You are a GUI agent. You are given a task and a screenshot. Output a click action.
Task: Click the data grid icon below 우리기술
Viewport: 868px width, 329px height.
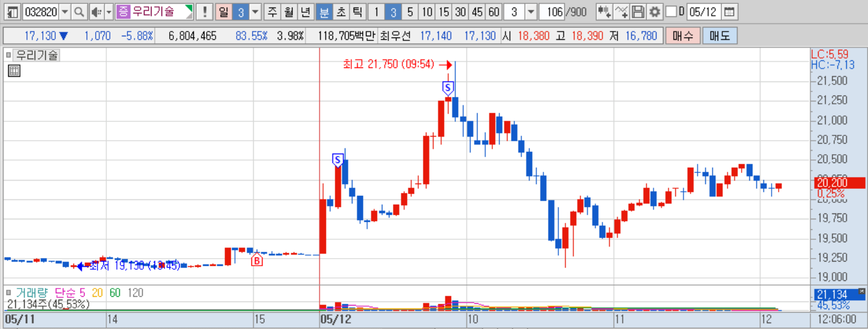tap(14, 71)
